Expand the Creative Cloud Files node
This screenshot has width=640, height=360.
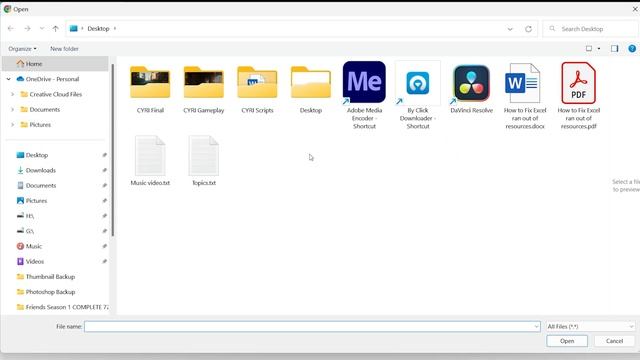pos(12,94)
